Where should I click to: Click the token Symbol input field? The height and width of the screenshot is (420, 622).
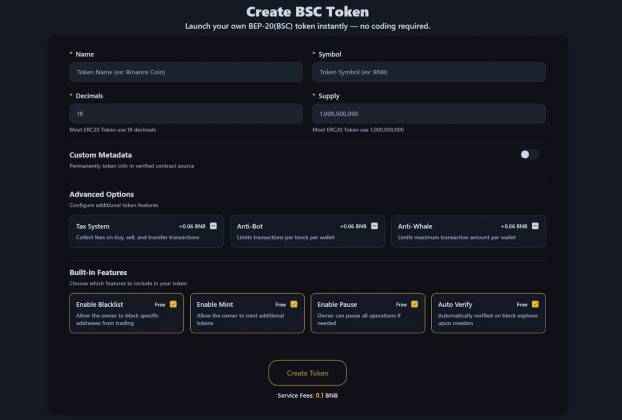(x=429, y=72)
